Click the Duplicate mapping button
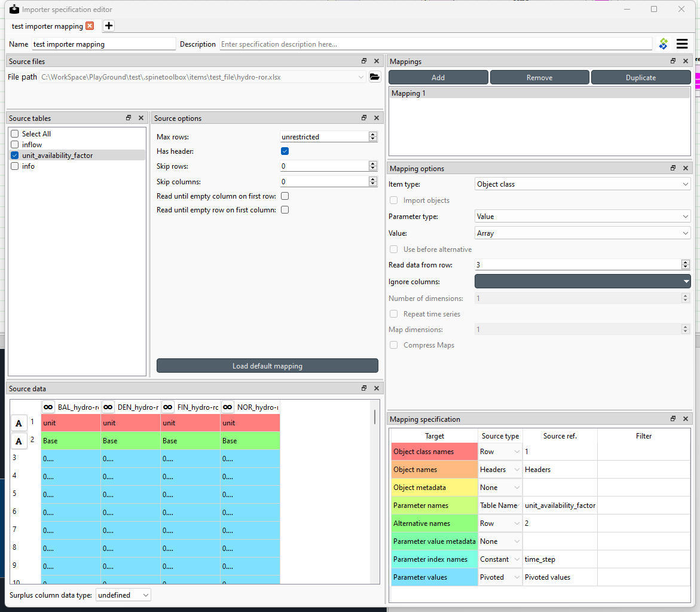The height and width of the screenshot is (612, 700). point(640,77)
